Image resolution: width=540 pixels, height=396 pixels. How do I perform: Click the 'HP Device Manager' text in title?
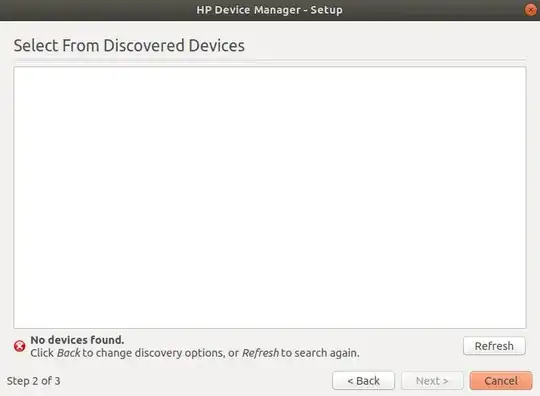click(248, 10)
